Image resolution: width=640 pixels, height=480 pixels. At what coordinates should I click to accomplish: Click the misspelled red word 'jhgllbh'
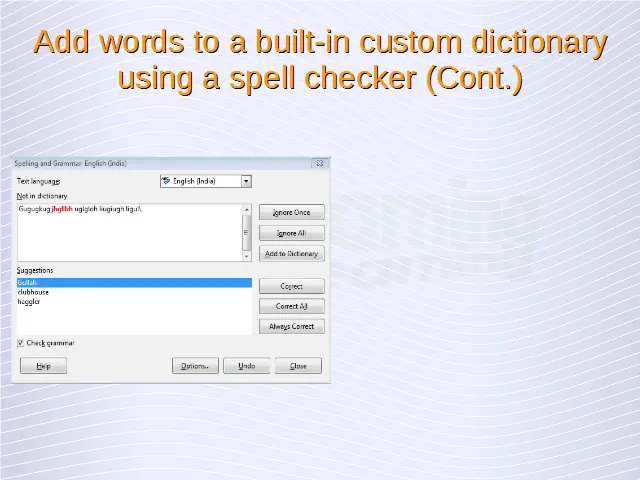click(62, 209)
